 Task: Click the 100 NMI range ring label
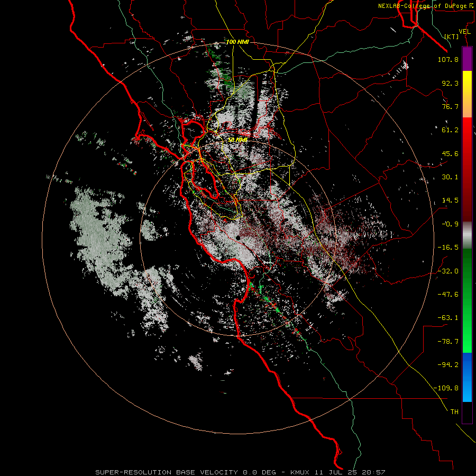point(237,42)
